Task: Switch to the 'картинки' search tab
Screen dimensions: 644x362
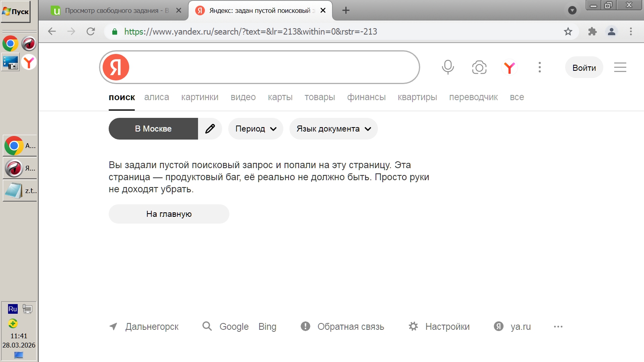Action: click(200, 97)
